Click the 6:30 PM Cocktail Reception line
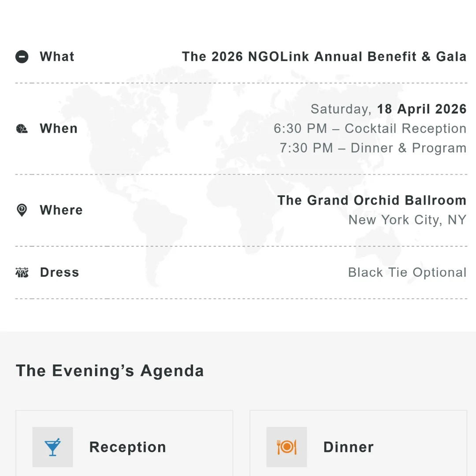476x476 pixels. pos(370,128)
